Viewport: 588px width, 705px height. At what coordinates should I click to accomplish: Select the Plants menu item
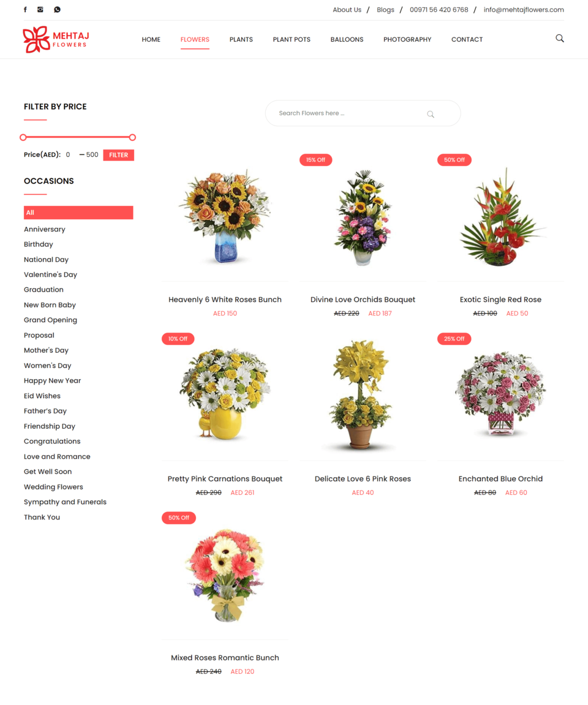tap(241, 40)
